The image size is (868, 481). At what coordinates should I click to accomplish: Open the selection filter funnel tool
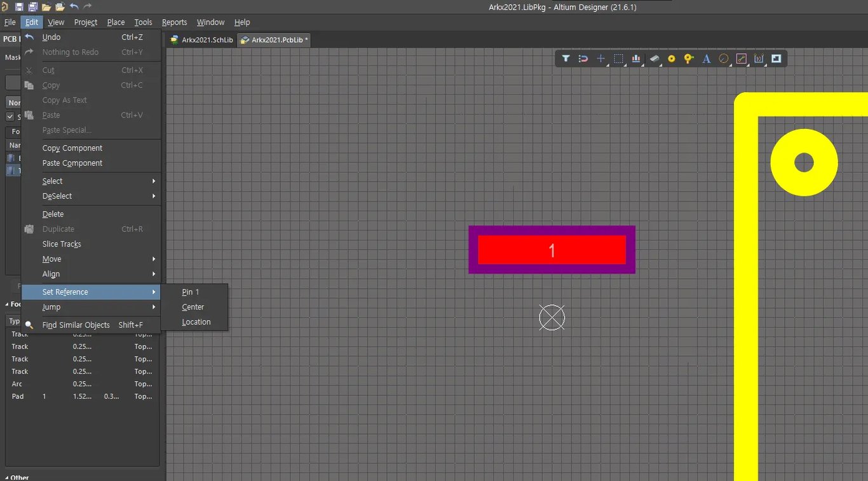click(x=566, y=58)
